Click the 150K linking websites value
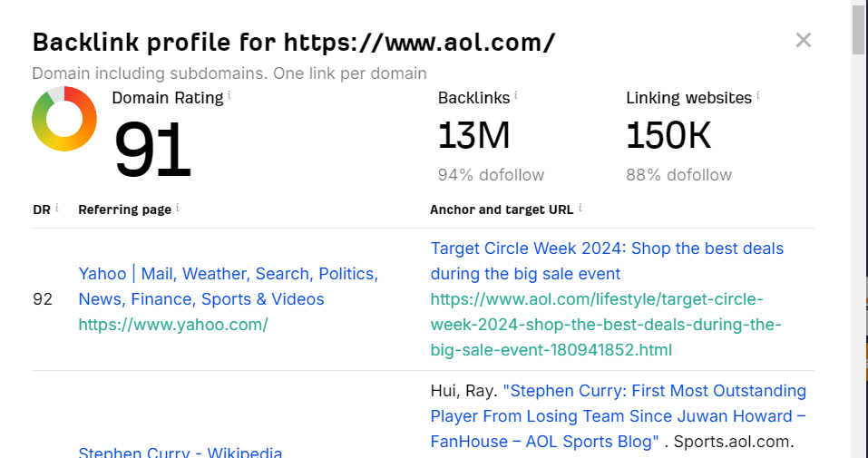The width and height of the screenshot is (868, 458). [x=668, y=136]
